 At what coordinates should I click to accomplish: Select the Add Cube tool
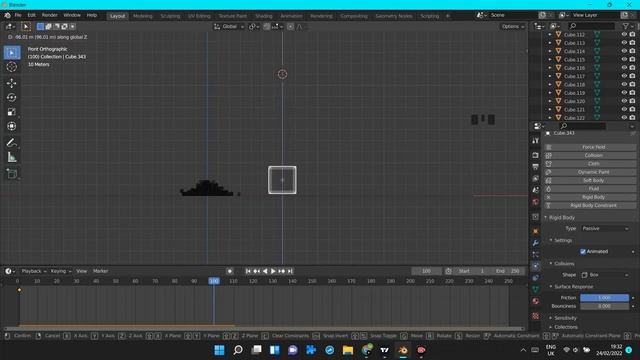(x=12, y=174)
